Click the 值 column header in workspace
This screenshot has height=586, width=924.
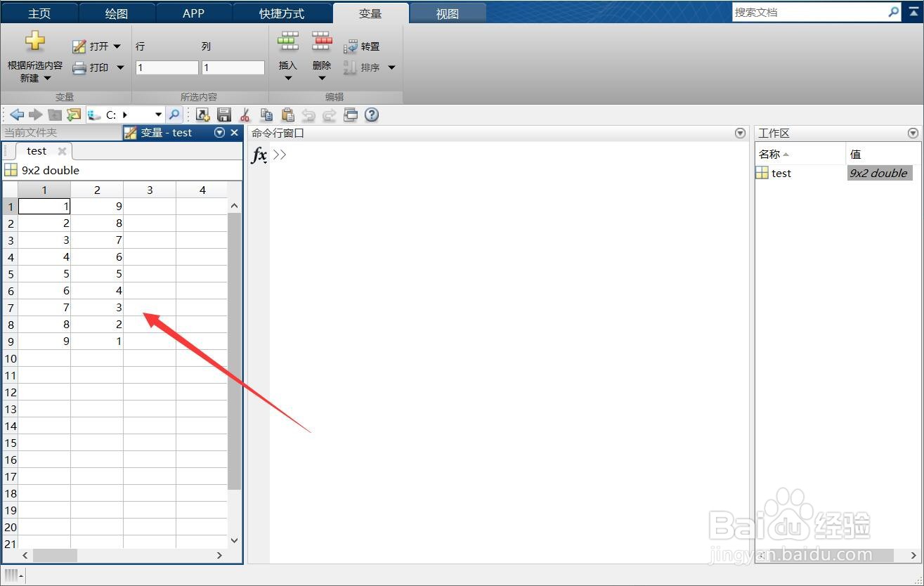(884, 154)
